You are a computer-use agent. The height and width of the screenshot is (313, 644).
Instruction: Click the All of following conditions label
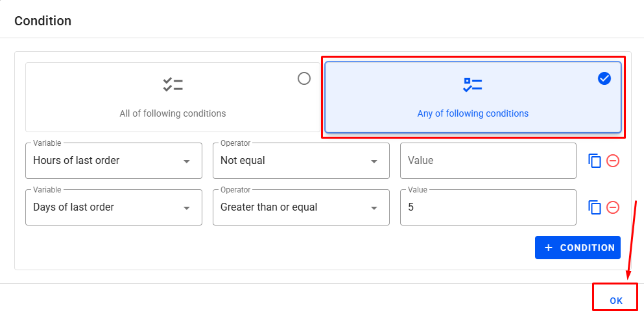click(x=173, y=113)
